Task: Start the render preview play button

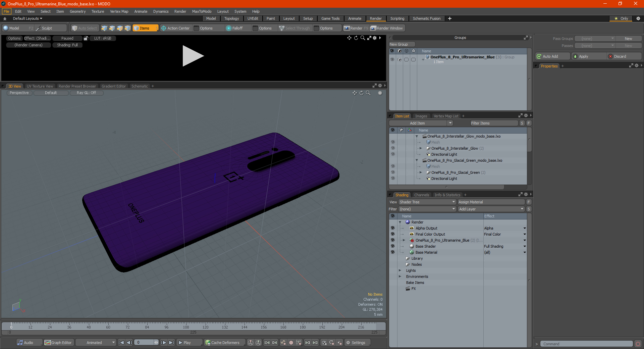Action: (x=193, y=56)
